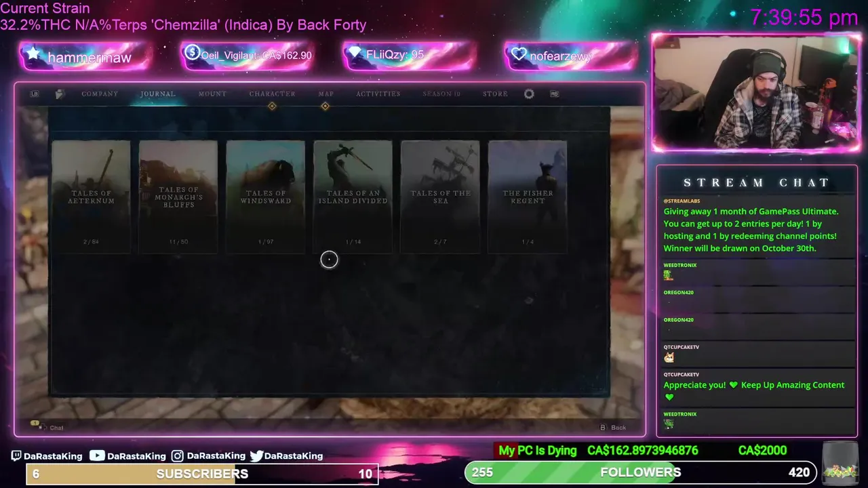This screenshot has height=488, width=868.
Task: Click the YouTube logo icon
Action: [97, 456]
